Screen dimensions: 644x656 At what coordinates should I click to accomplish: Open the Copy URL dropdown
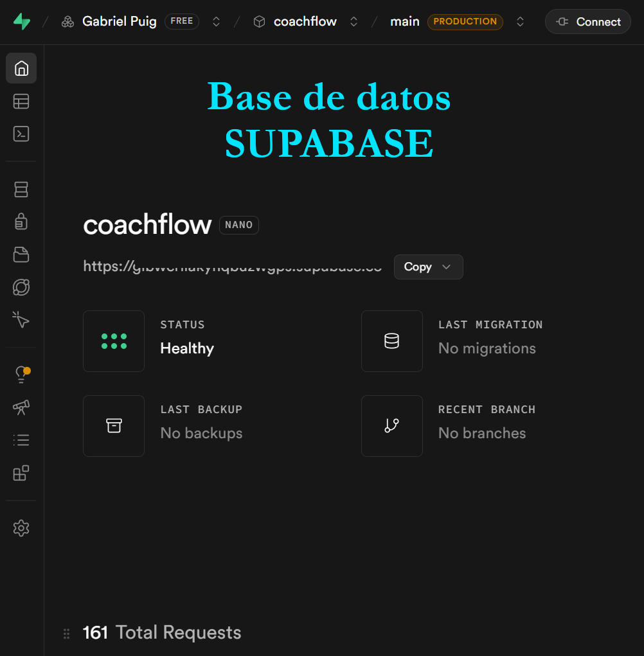click(428, 267)
